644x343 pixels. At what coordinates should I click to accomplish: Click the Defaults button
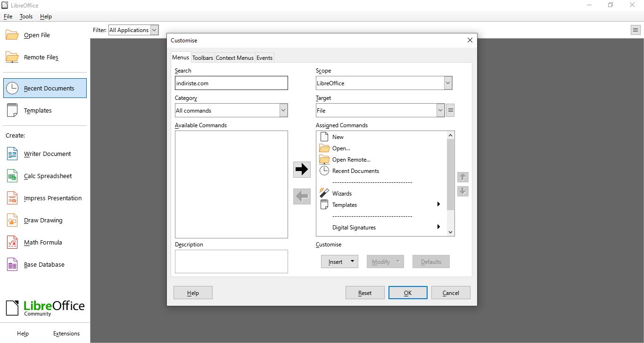pos(431,261)
